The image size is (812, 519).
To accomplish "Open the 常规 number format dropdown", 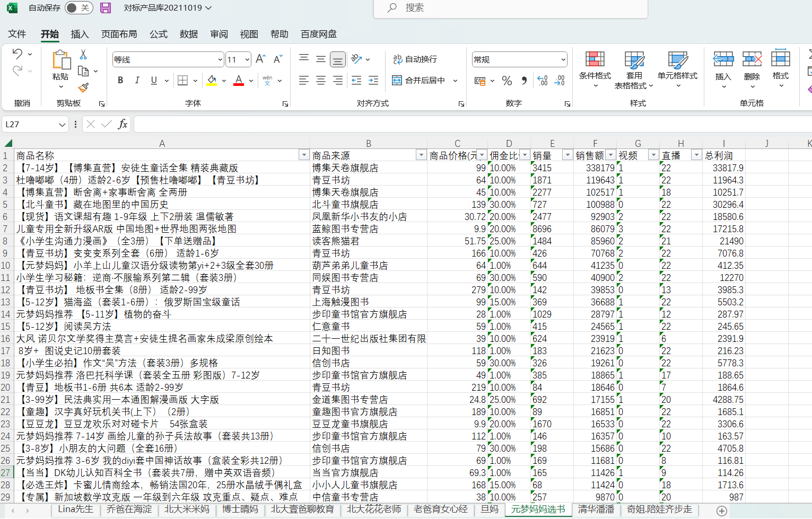I will click(x=563, y=59).
